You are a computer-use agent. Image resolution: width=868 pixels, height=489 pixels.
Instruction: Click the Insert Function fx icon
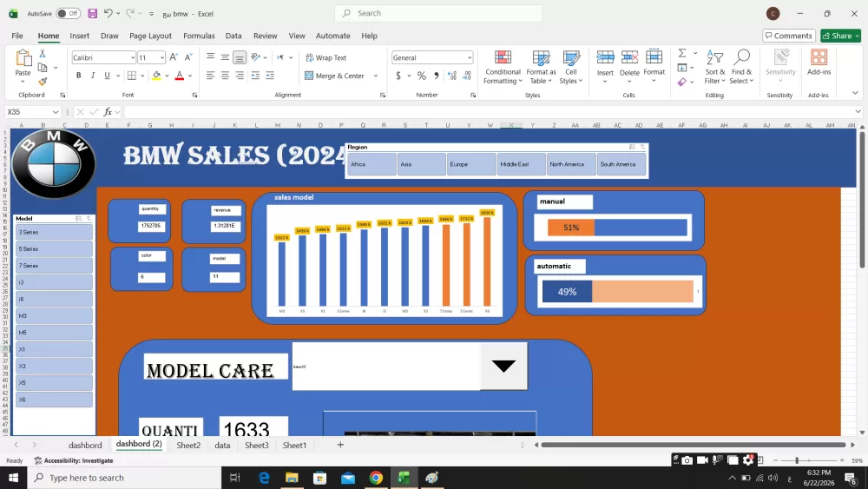pos(108,112)
